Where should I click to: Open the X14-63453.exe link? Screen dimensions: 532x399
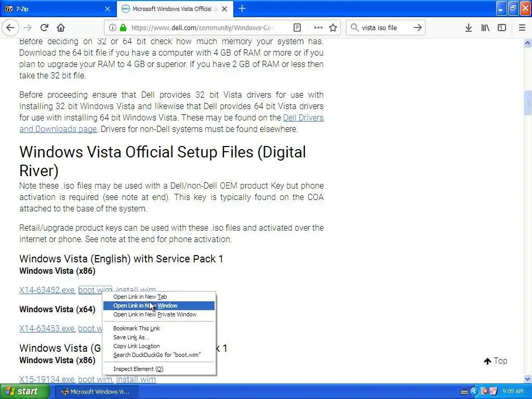(x=47, y=328)
